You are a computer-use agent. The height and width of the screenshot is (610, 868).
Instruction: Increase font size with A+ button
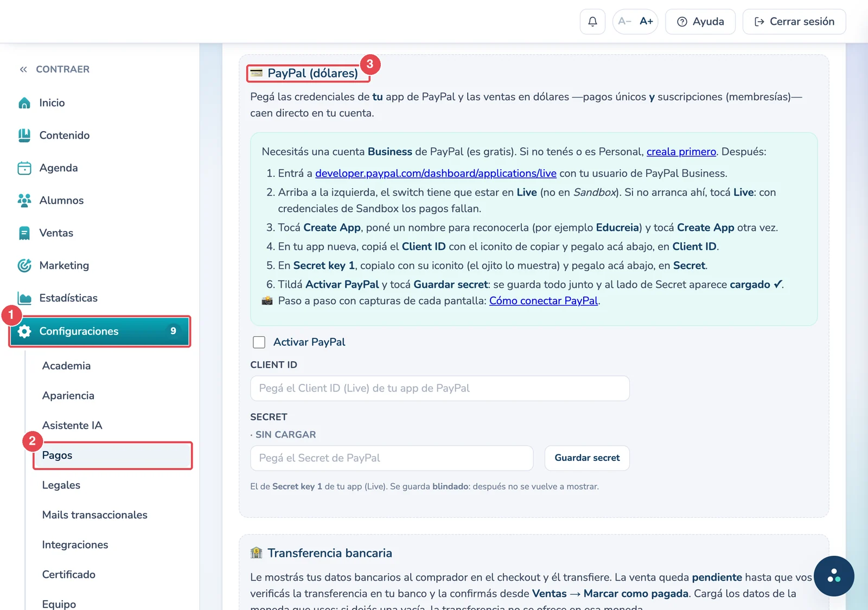pyautogui.click(x=646, y=22)
